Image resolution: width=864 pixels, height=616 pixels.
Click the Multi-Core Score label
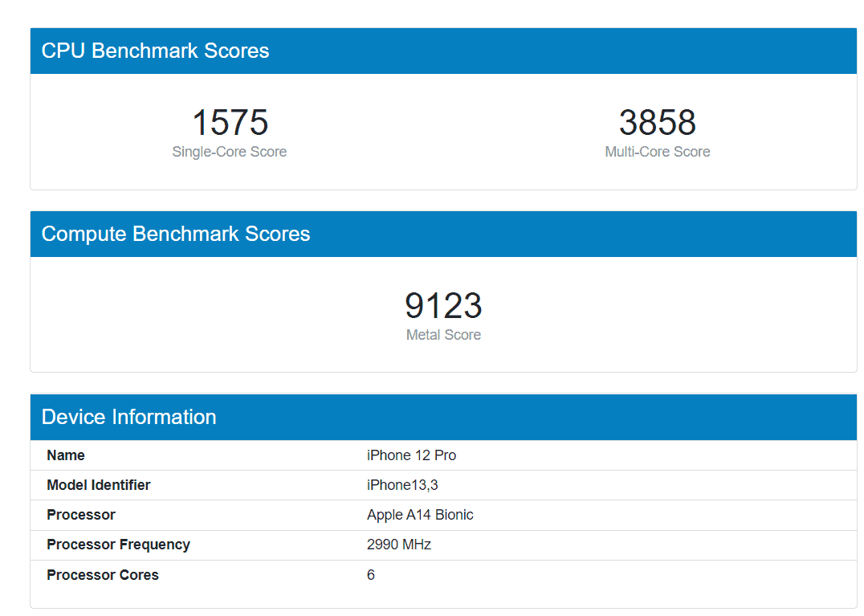(658, 152)
